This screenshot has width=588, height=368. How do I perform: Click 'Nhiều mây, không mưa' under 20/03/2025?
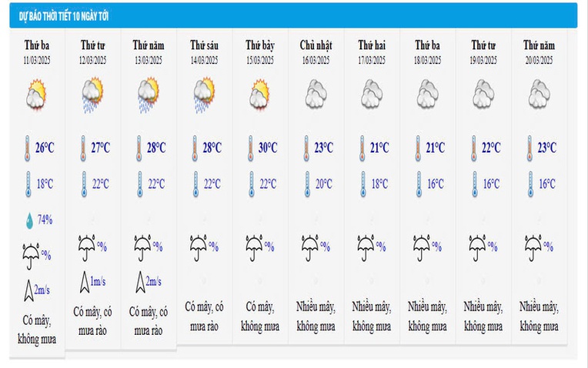540,316
